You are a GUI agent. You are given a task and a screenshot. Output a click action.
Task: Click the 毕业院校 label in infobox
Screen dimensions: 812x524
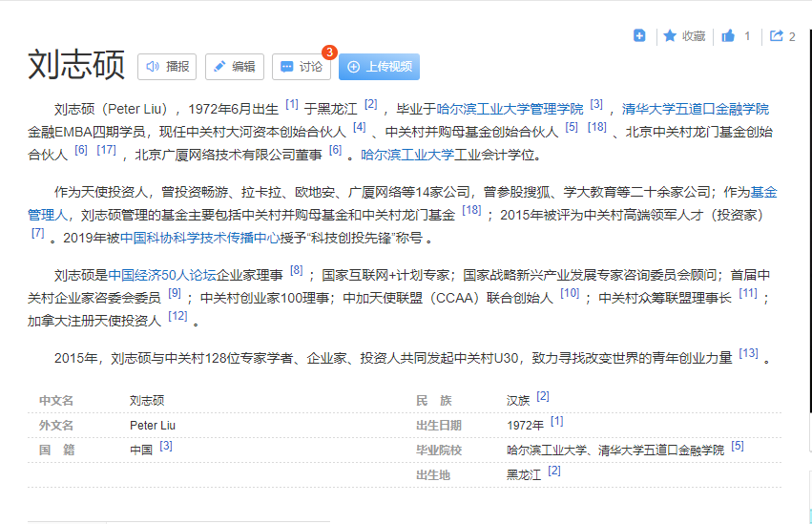tap(439, 451)
